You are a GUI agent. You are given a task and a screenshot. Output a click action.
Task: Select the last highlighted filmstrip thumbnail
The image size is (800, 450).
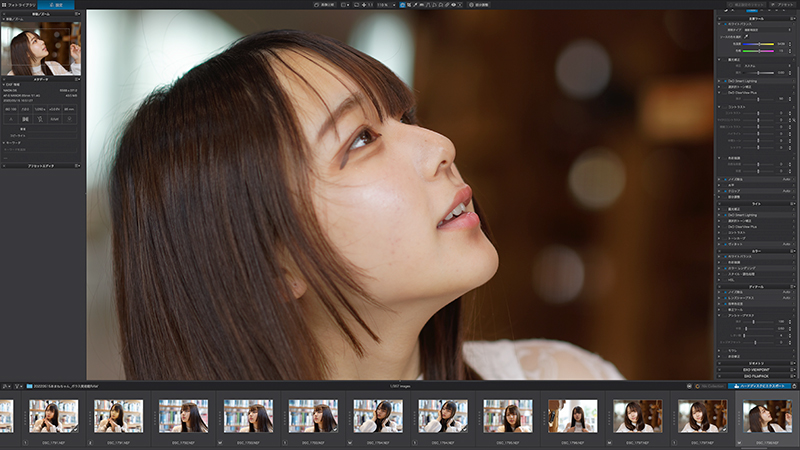tap(767, 416)
